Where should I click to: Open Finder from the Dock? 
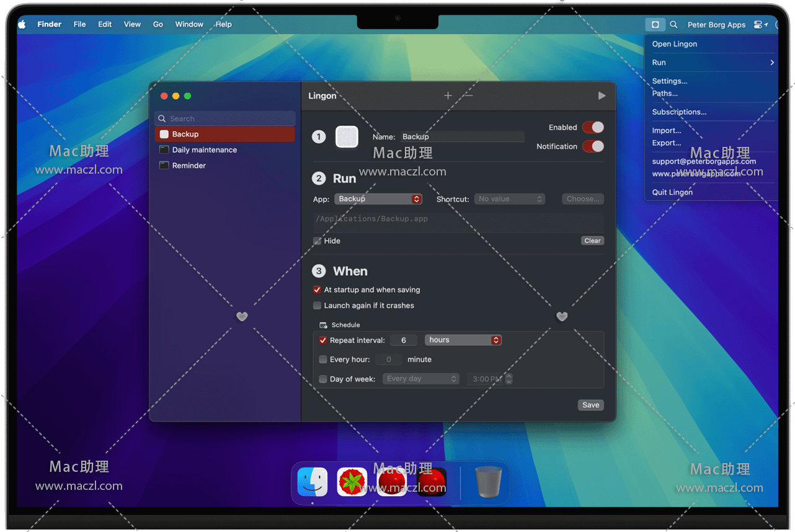(x=313, y=482)
